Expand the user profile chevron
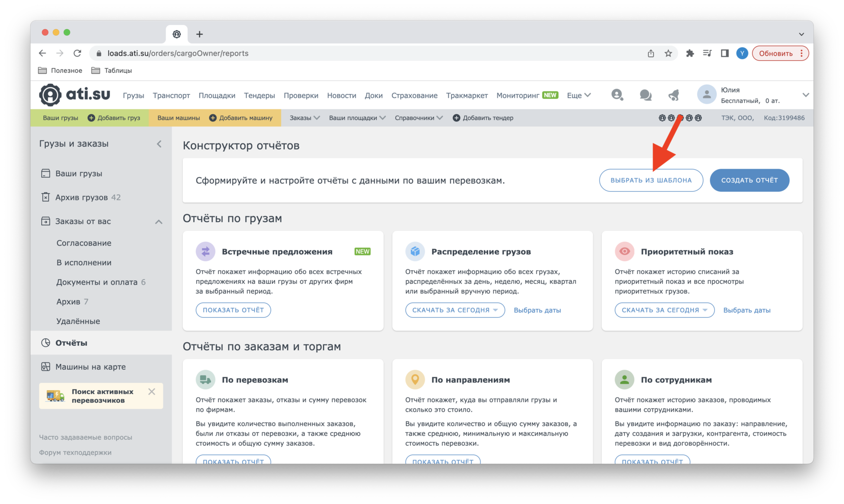Viewport: 844px width, 504px height. point(805,95)
